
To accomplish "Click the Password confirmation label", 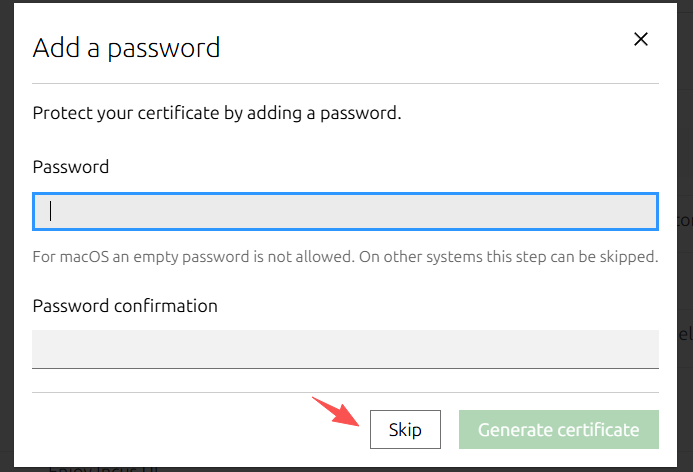I will pos(125,306).
